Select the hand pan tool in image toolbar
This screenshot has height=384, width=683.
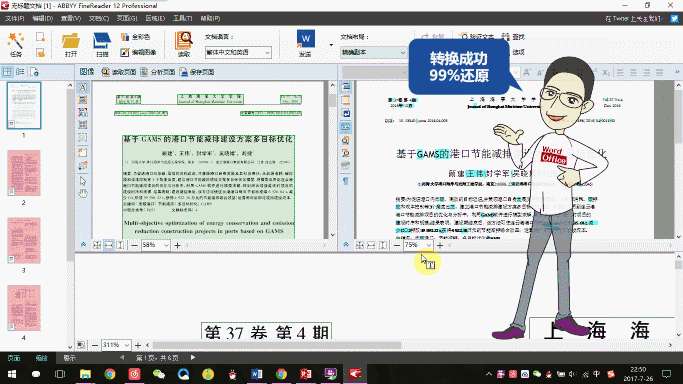pos(83,194)
